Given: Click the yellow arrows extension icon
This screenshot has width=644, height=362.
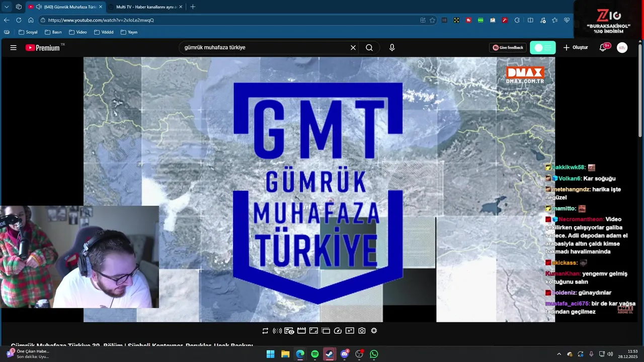Looking at the screenshot, I should [456, 20].
